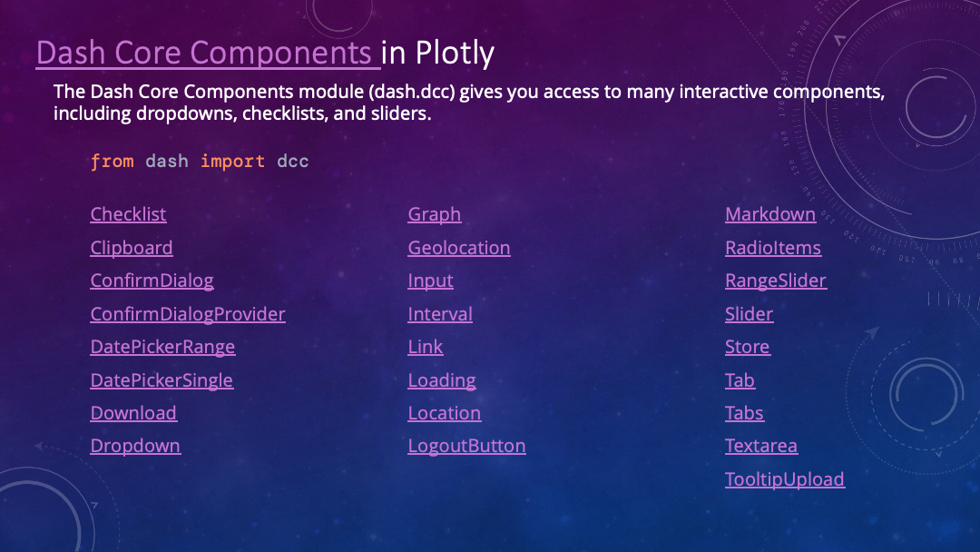Open the Clipboard component link
This screenshot has height=552, width=980.
(x=132, y=248)
